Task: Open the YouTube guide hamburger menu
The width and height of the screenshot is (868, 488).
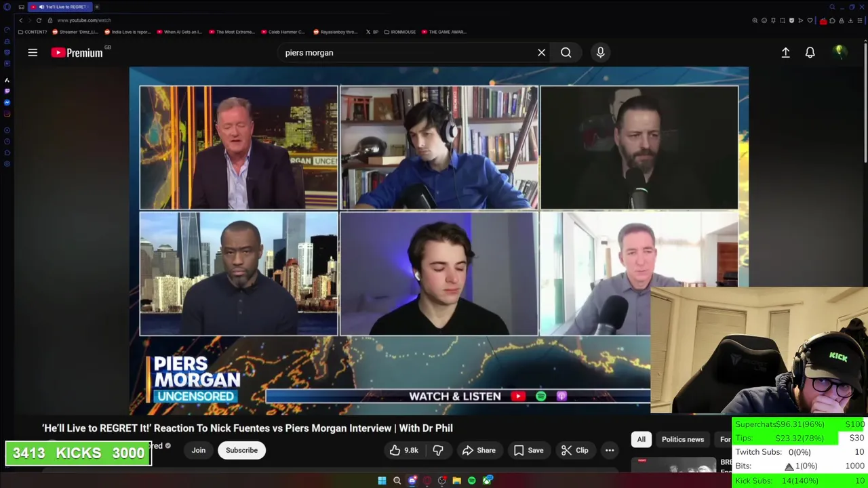Action: tap(33, 52)
